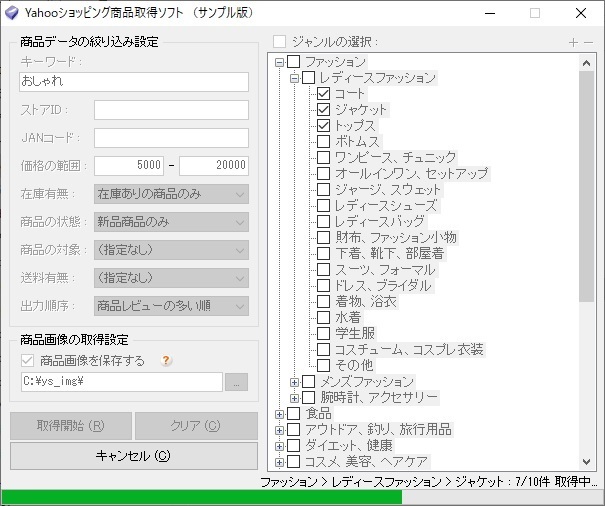Image resolution: width=605 pixels, height=506 pixels.
Task: Click the minus icon to collapse all genres
Action: coord(588,42)
